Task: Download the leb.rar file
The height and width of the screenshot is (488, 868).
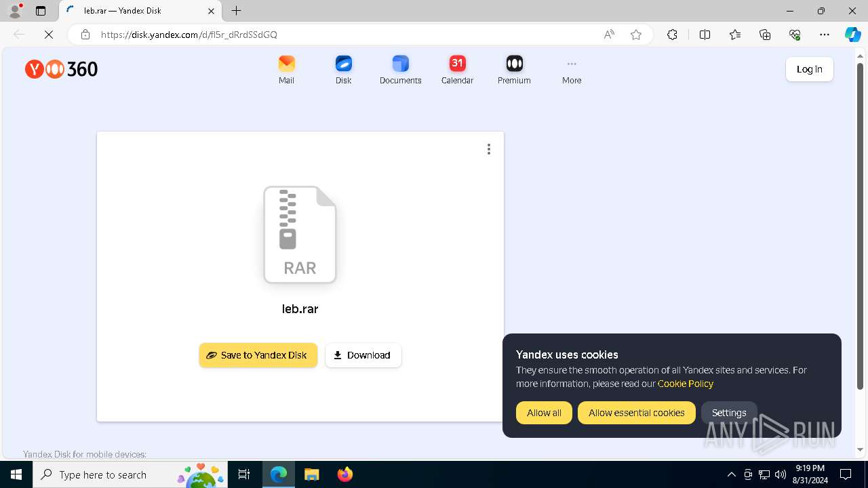Action: [363, 355]
